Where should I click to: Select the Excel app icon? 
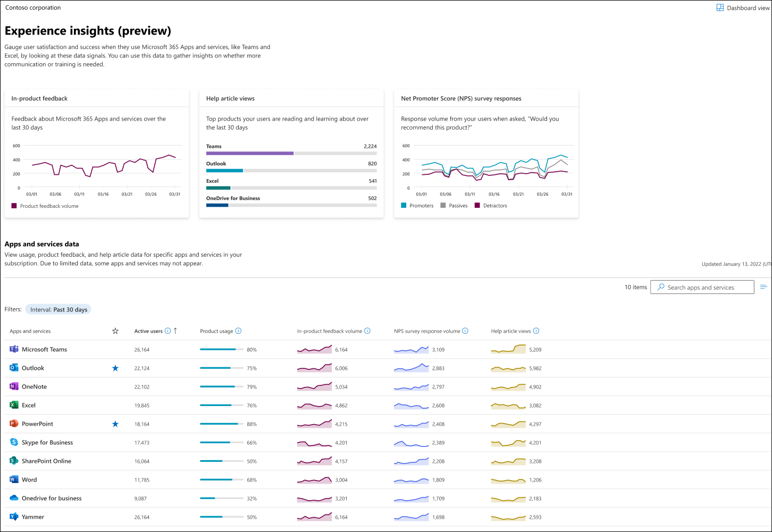click(14, 405)
